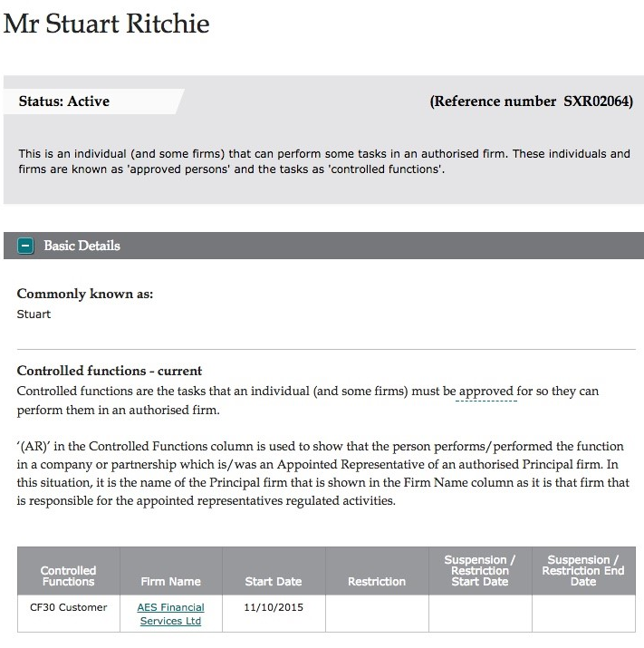Screen dimensions: 644x648
Task: Click the Mr Stuart Ritchie page title
Action: (107, 24)
